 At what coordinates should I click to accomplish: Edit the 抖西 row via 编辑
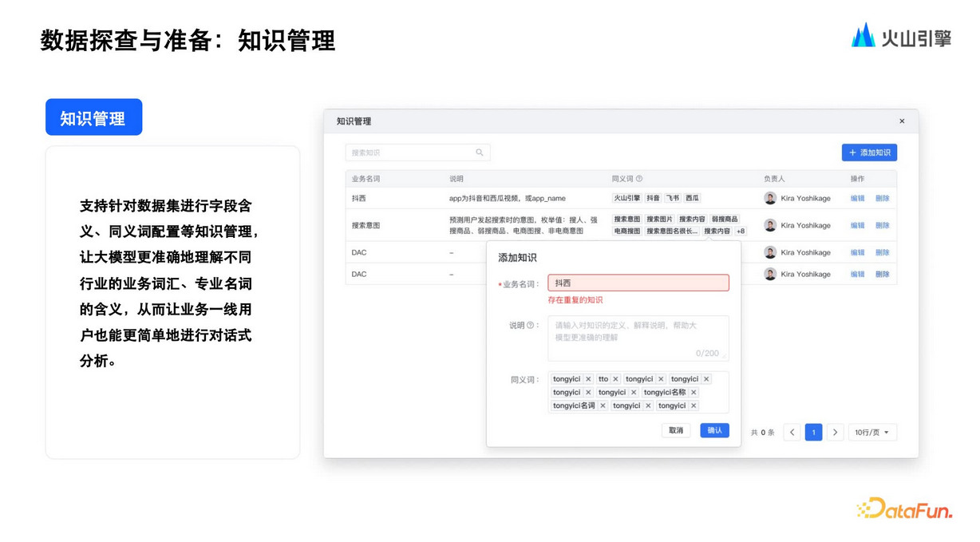pos(857,198)
